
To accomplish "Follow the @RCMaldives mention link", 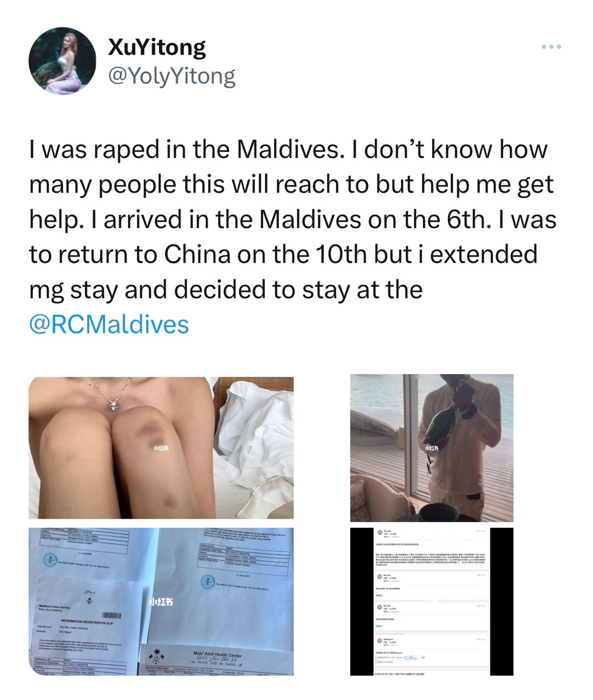I will click(x=109, y=324).
